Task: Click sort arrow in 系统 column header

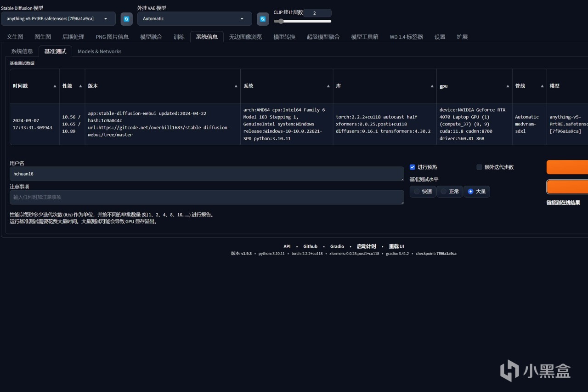Action: pyautogui.click(x=328, y=86)
